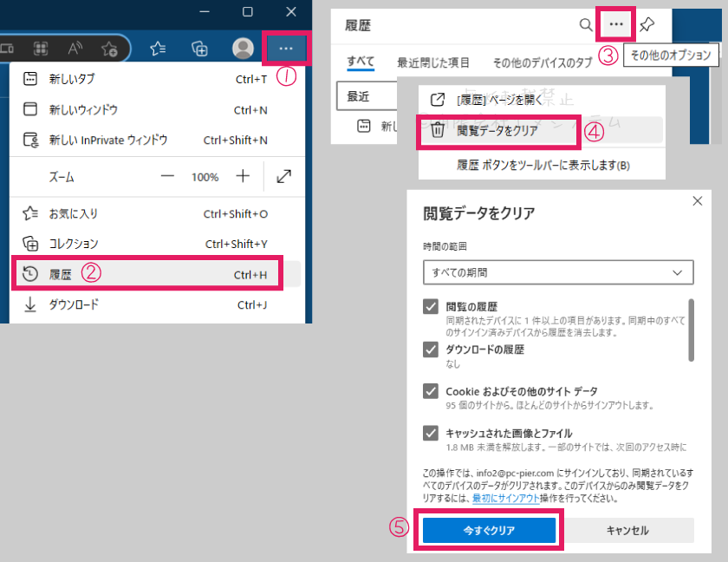The height and width of the screenshot is (562, 728).
Task: Click 今すぐクリア button
Action: (489, 531)
